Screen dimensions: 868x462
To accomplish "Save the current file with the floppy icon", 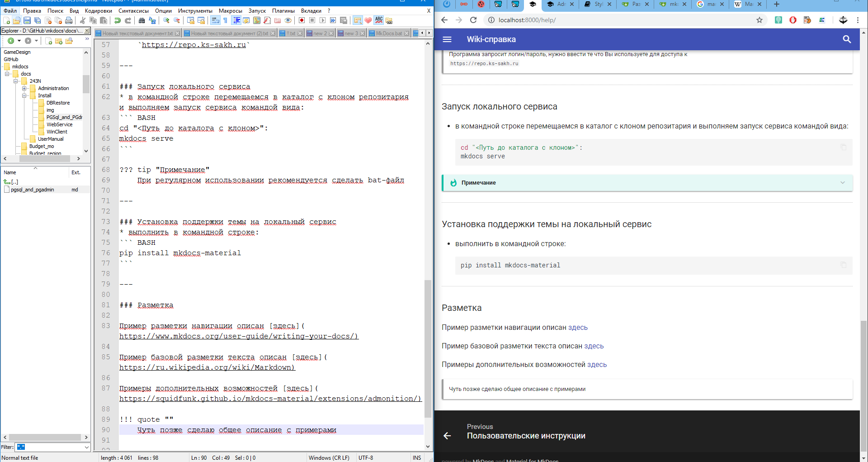I will (x=27, y=20).
